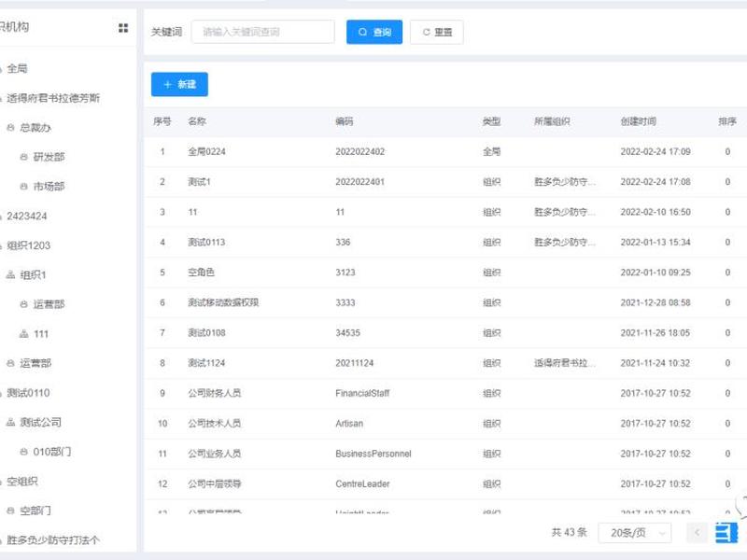The height and width of the screenshot is (560, 747).
Task: Select 空部门 tree node
Action: pyautogui.click(x=35, y=511)
